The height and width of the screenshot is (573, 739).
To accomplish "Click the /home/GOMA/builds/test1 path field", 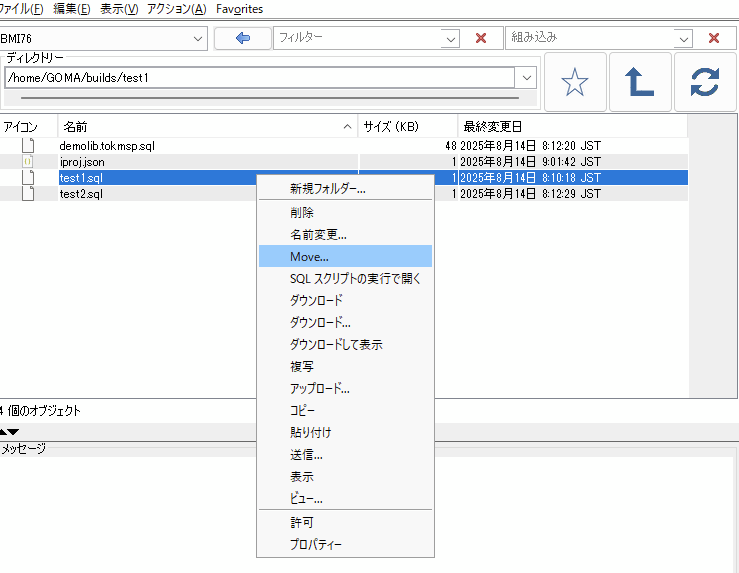I will [260, 78].
